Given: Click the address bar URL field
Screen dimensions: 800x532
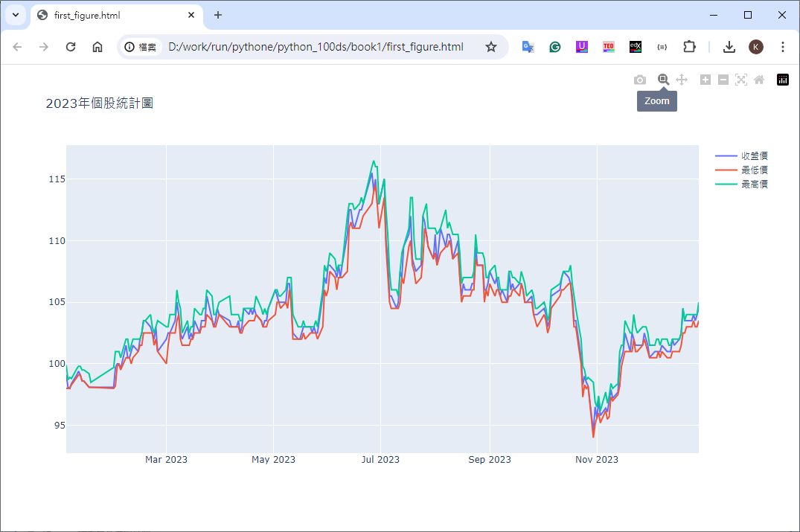Looking at the screenshot, I should [316, 47].
